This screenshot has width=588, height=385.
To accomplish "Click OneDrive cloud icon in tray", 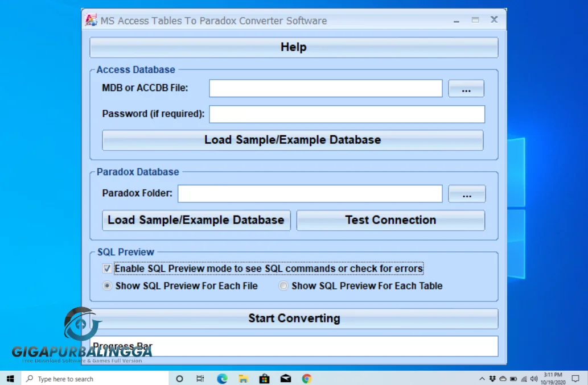I will [503, 379].
